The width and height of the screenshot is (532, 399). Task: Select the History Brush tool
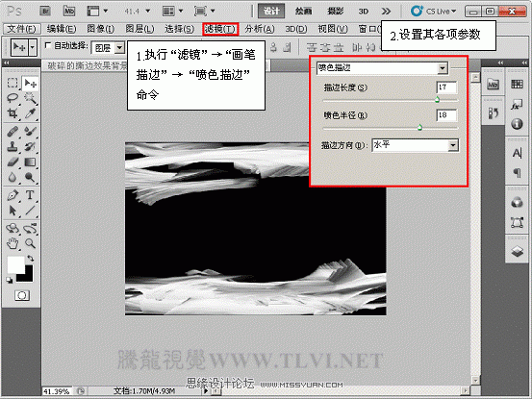pyautogui.click(x=30, y=146)
